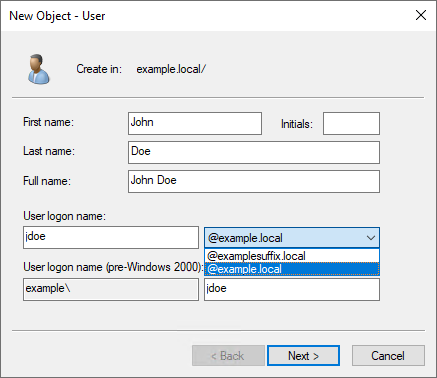Click the User logon name (pre-Windows 2000) label
This screenshot has width=437, height=378.
tap(113, 267)
